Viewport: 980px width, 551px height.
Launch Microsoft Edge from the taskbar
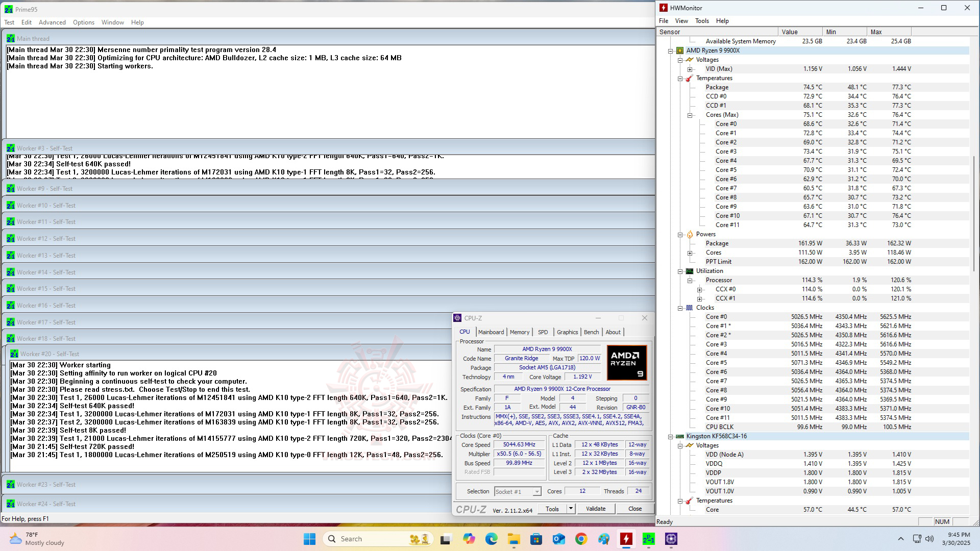click(x=492, y=539)
